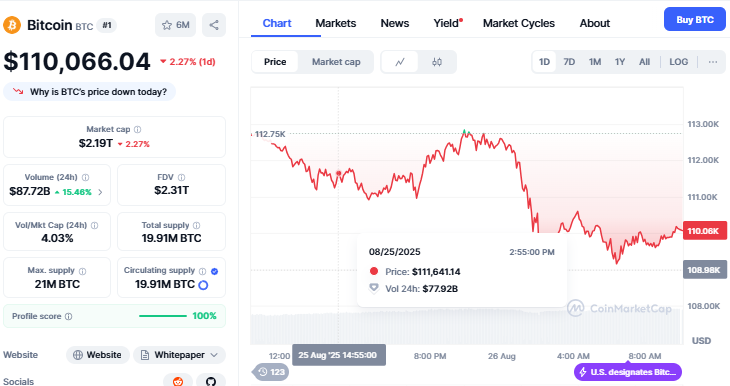Expand Volume (24h) details chevron
The height and width of the screenshot is (386, 730).
click(100, 192)
